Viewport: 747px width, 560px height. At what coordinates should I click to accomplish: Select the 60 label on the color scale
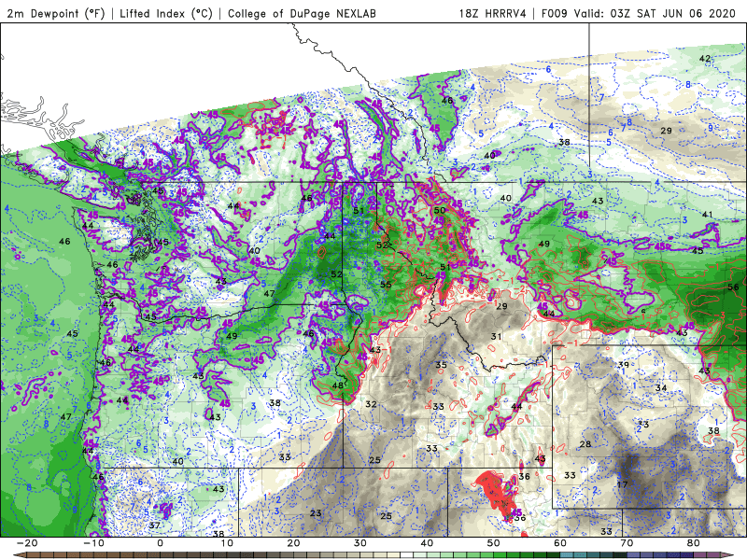tap(560, 543)
